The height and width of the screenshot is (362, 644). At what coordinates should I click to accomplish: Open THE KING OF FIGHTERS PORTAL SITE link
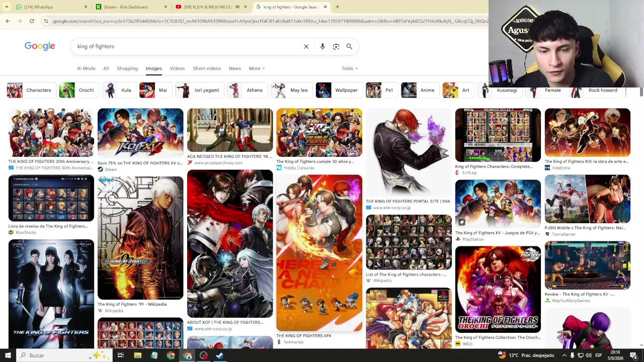(408, 201)
